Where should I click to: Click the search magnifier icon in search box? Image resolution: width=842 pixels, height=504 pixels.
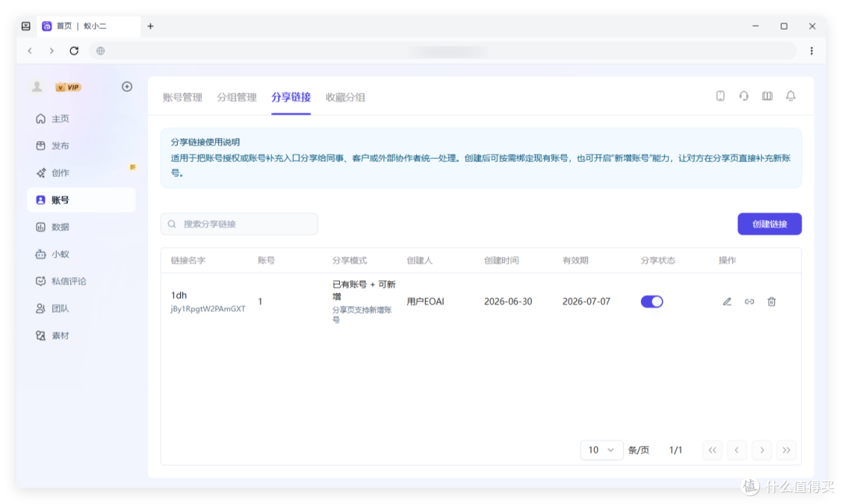172,224
